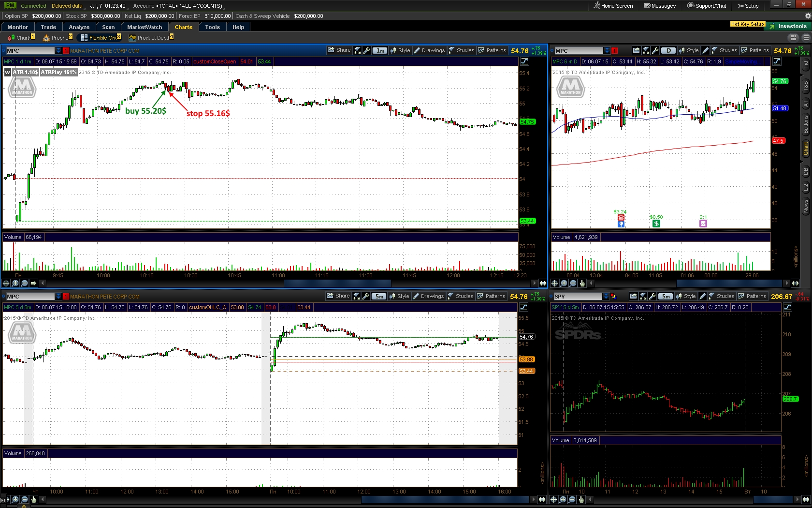This screenshot has height=508, width=812.
Task: Click the 2:1 split marker on the daily chart
Action: [x=703, y=223]
